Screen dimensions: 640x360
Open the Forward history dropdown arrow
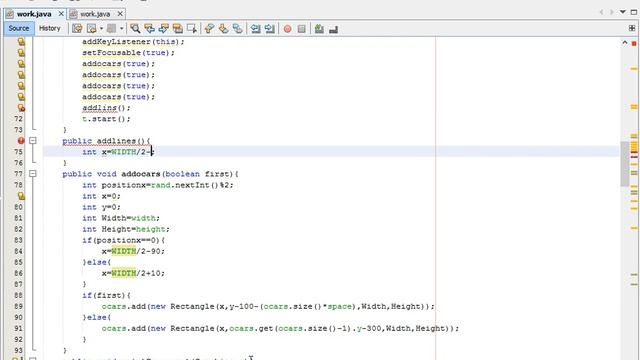pyautogui.click(x=121, y=29)
